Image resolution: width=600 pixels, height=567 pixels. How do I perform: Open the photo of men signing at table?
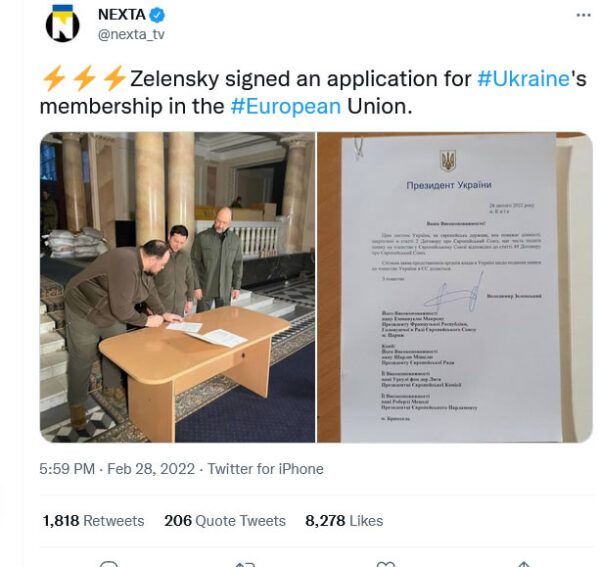178,287
